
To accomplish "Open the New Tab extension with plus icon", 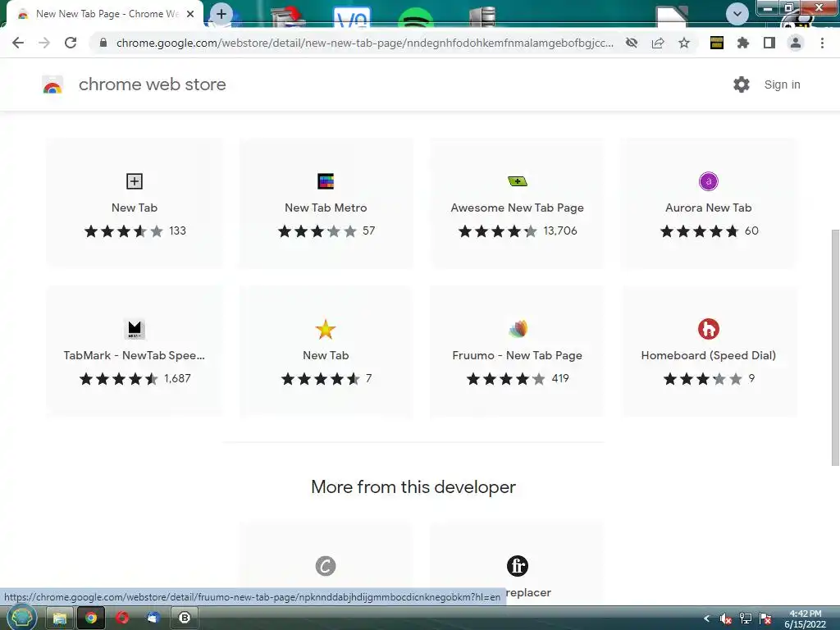I will point(135,181).
